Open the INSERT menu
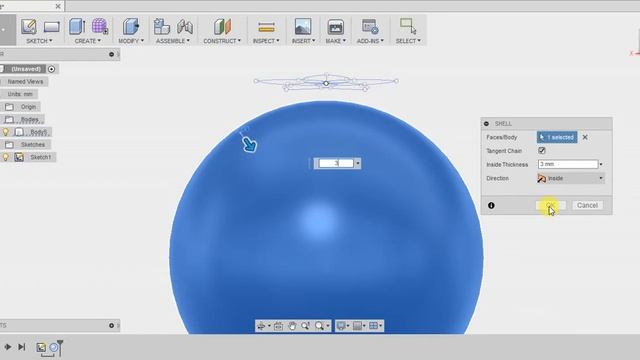The image size is (640, 360). (x=303, y=41)
